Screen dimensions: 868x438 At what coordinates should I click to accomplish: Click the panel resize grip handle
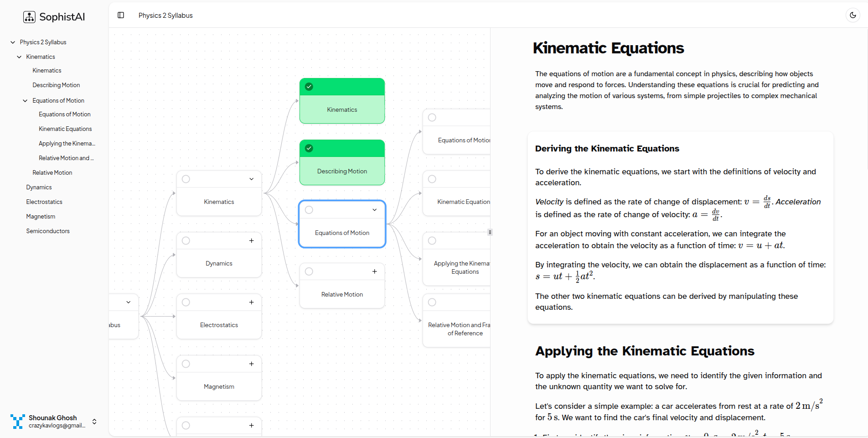pos(490,232)
